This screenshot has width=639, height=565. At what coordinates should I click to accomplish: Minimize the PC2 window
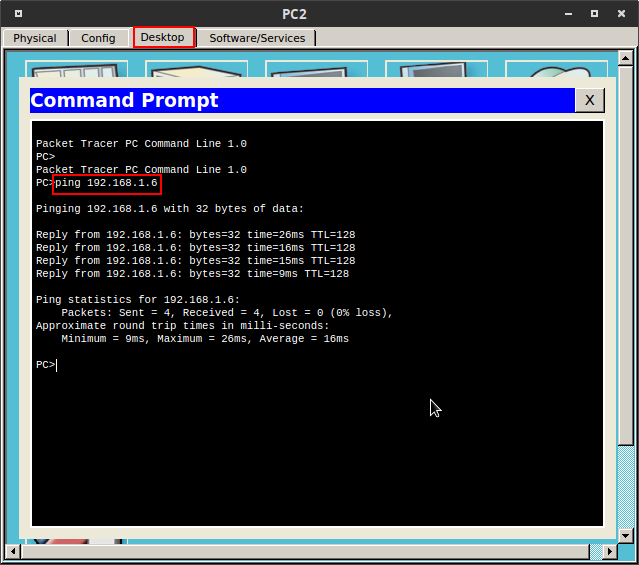568,14
